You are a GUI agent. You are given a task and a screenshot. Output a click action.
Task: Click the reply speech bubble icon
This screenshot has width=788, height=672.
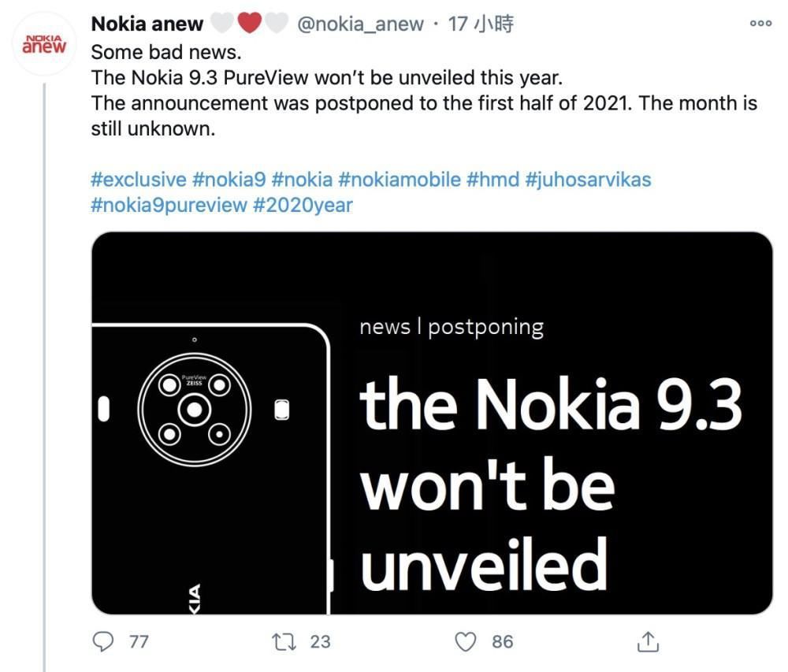(103, 641)
